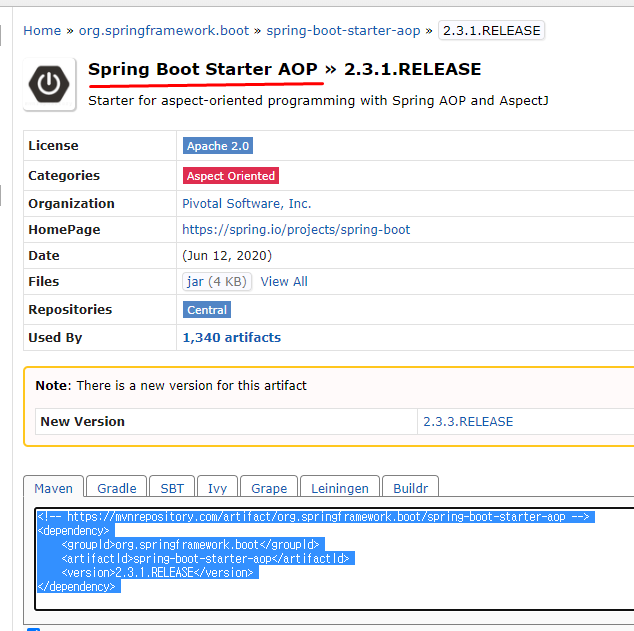Click the 'Note: There is a new version' text
The height and width of the screenshot is (631, 634).
click(171, 386)
